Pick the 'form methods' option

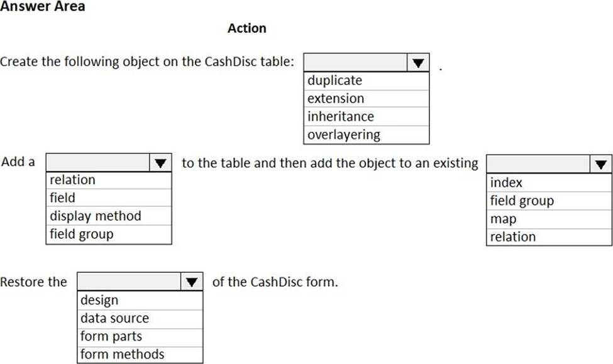[x=140, y=355]
